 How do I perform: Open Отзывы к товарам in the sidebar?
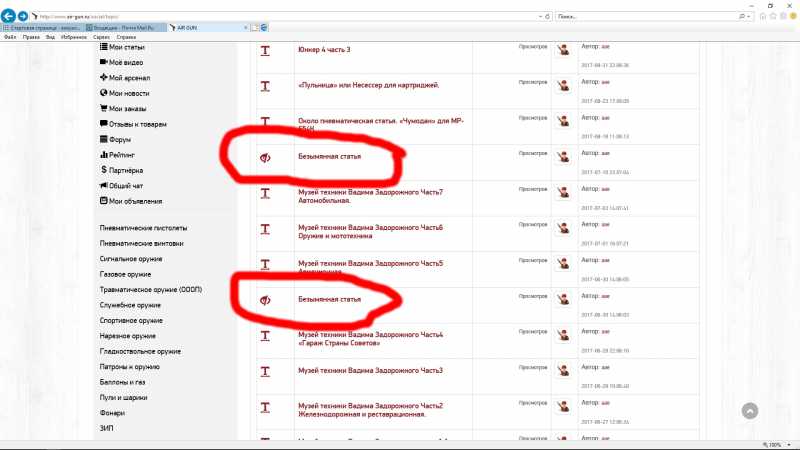pyautogui.click(x=133, y=124)
